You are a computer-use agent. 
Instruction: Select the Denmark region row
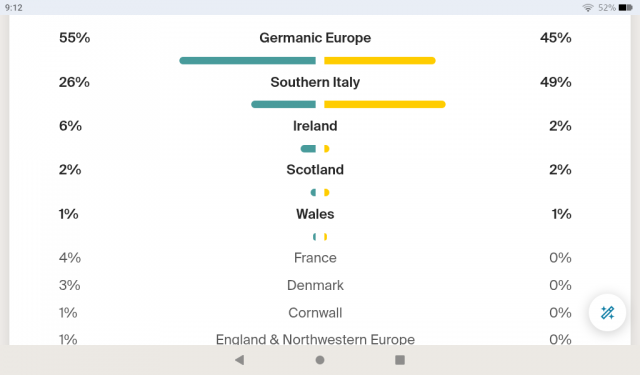point(315,285)
